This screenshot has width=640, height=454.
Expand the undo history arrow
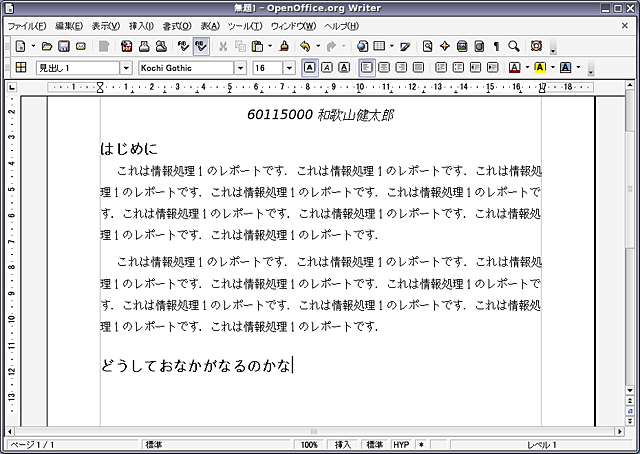pyautogui.click(x=318, y=46)
